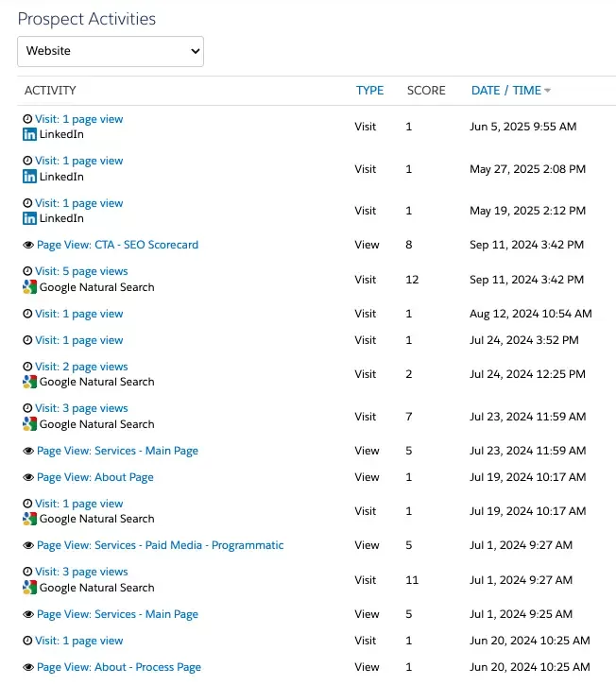
Task: Click the Prospect Activities heading
Action: 87,19
